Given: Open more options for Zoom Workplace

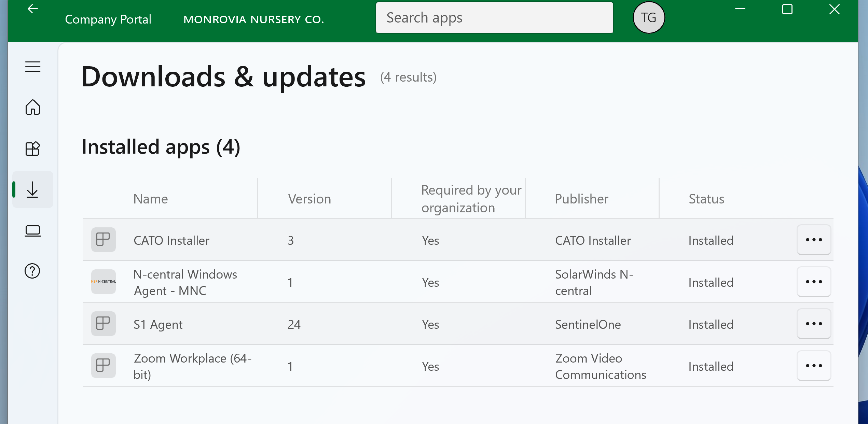Looking at the screenshot, I should [814, 366].
